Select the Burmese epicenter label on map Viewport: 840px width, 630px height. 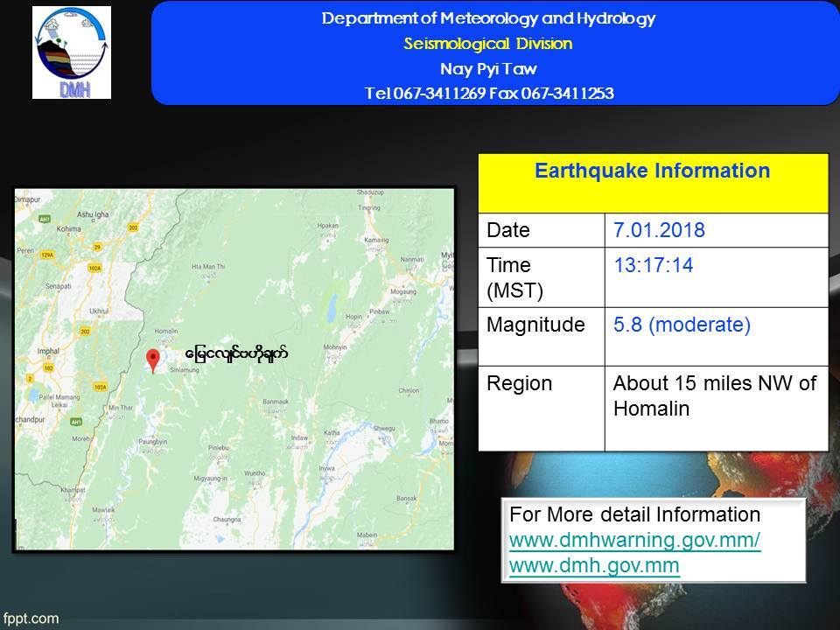(237, 353)
